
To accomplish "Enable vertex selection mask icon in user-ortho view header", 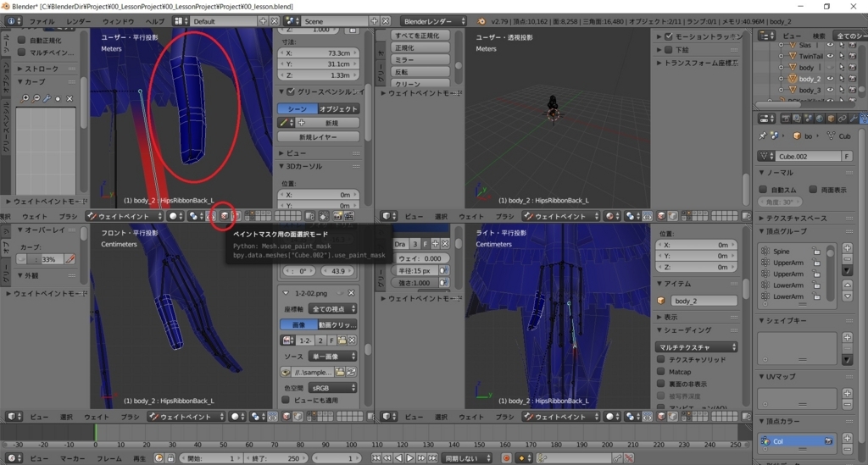I will point(236,216).
